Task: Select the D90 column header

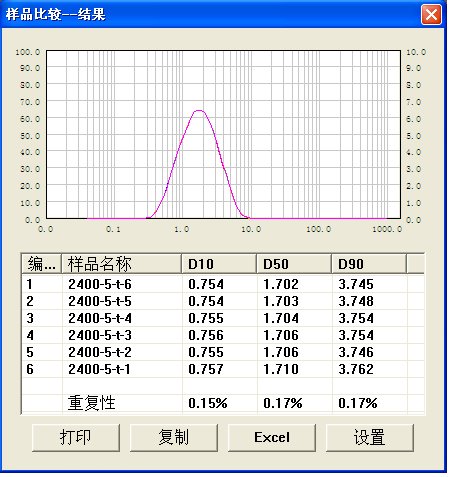Action: [x=369, y=264]
